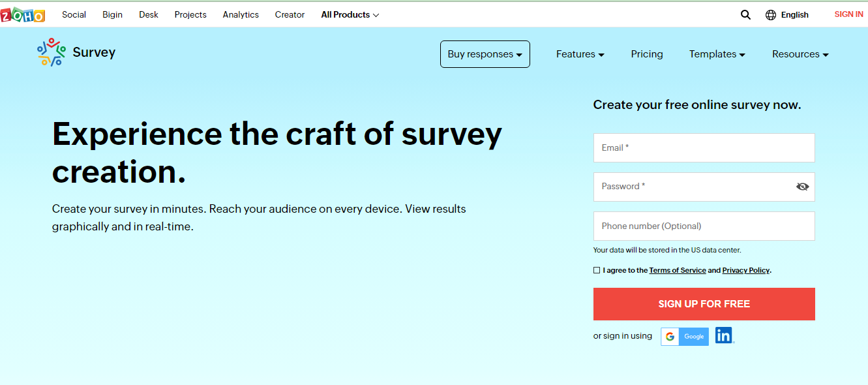Open Social in the top bar
868x385 pixels.
(74, 14)
